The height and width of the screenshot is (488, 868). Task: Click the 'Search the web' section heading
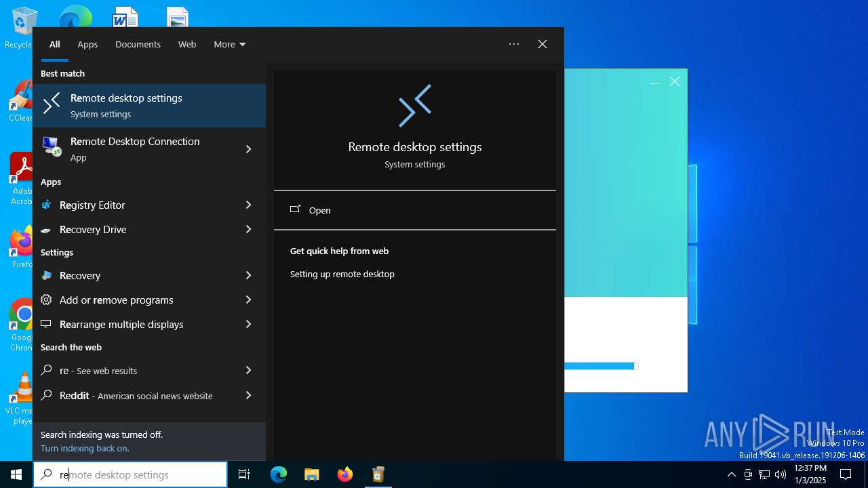[71, 347]
